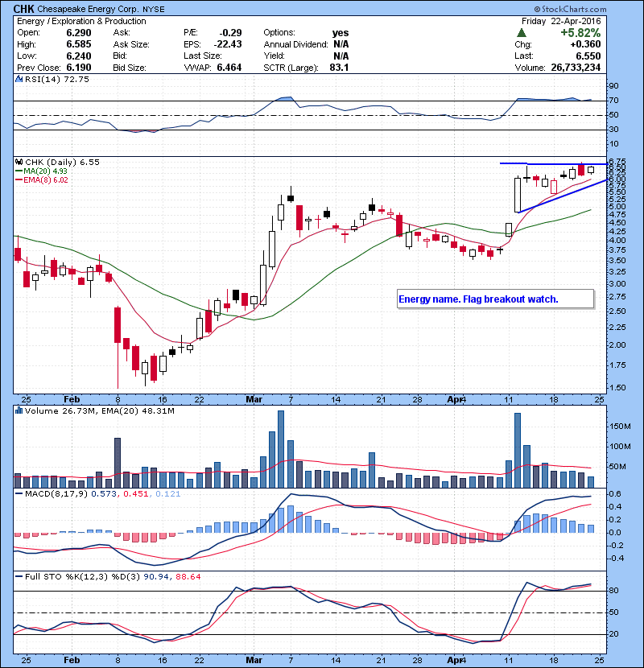Screen dimensions: 644x668
Task: Click the CHK (Daily) 6.55 chart title
Action: (62, 163)
